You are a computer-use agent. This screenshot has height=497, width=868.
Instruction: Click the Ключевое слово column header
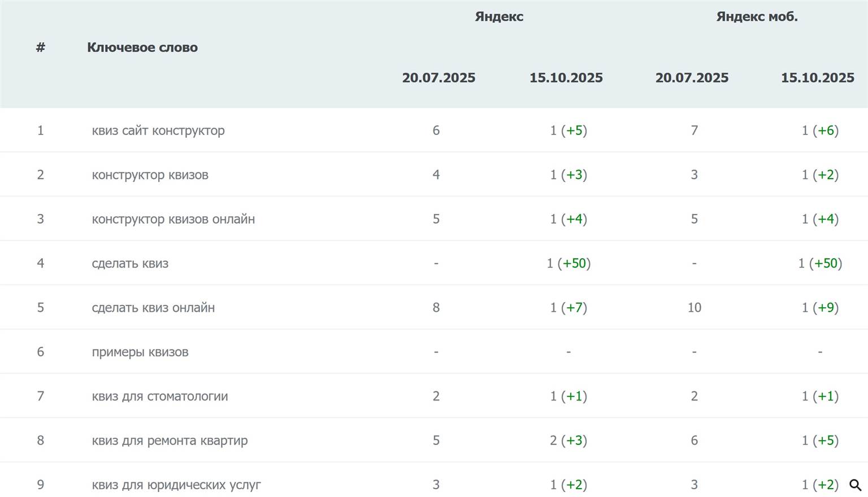[142, 47]
